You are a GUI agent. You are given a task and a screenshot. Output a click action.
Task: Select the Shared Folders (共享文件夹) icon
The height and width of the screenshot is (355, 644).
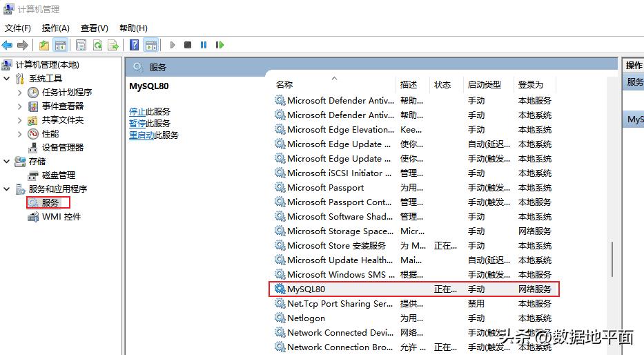pos(32,120)
